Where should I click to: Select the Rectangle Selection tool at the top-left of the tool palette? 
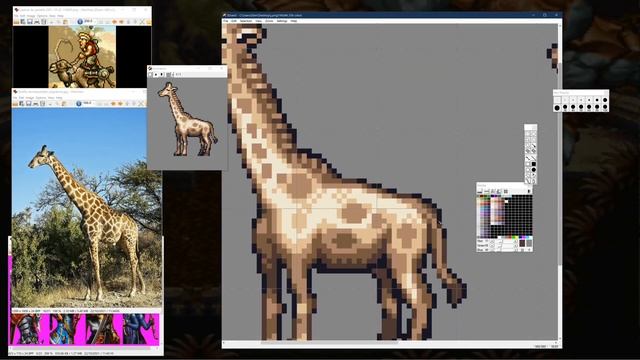point(528,134)
